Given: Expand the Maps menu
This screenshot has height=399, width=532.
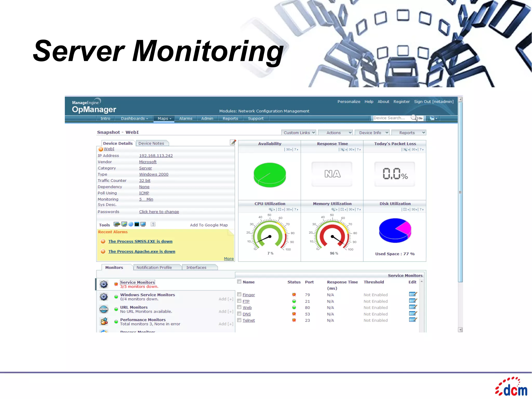Looking at the screenshot, I should pos(164,119).
